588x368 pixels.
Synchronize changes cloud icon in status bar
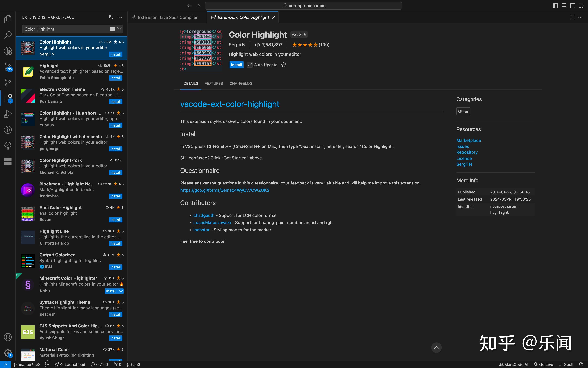[x=38, y=364]
